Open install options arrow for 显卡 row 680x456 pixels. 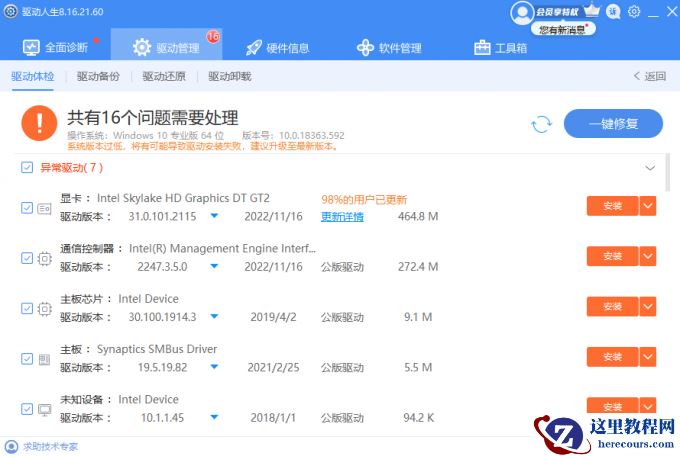click(x=648, y=206)
